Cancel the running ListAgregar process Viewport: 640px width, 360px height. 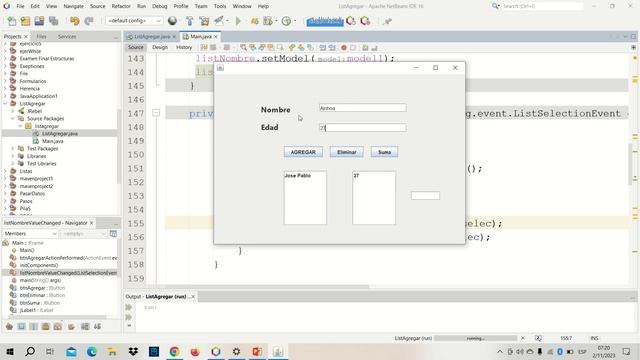point(523,338)
